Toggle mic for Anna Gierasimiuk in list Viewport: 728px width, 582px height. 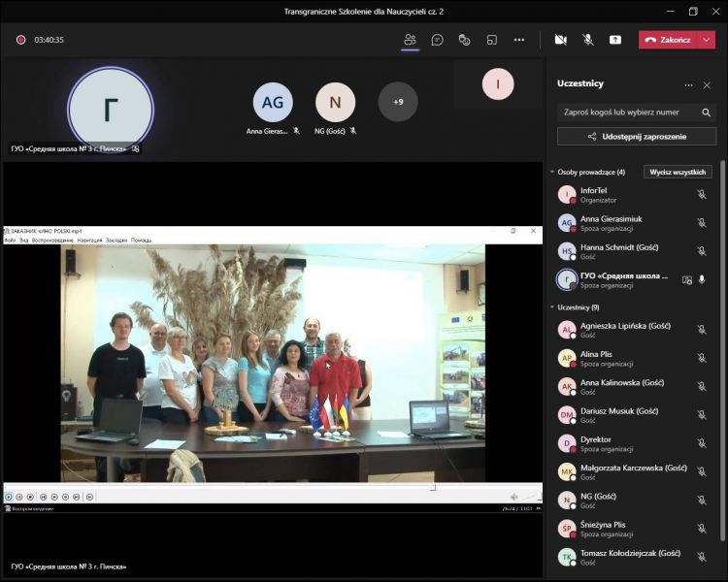(x=702, y=222)
